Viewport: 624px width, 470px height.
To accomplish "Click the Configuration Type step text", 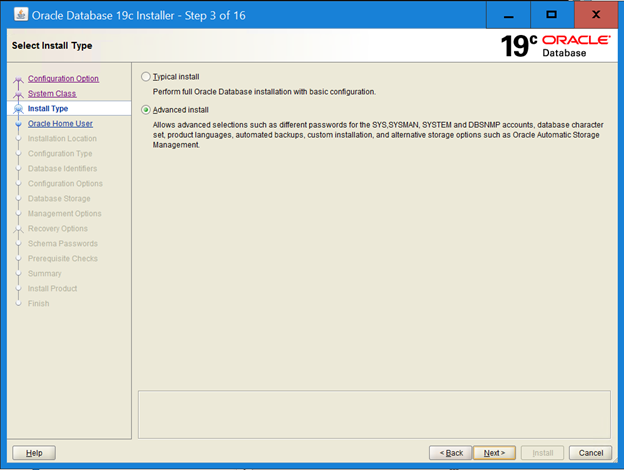I will (x=60, y=154).
